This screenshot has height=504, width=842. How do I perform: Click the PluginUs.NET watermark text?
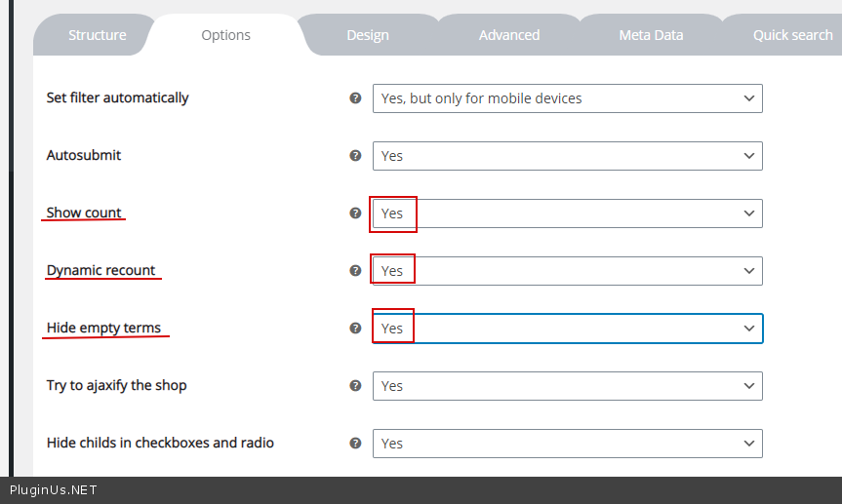coord(54,490)
